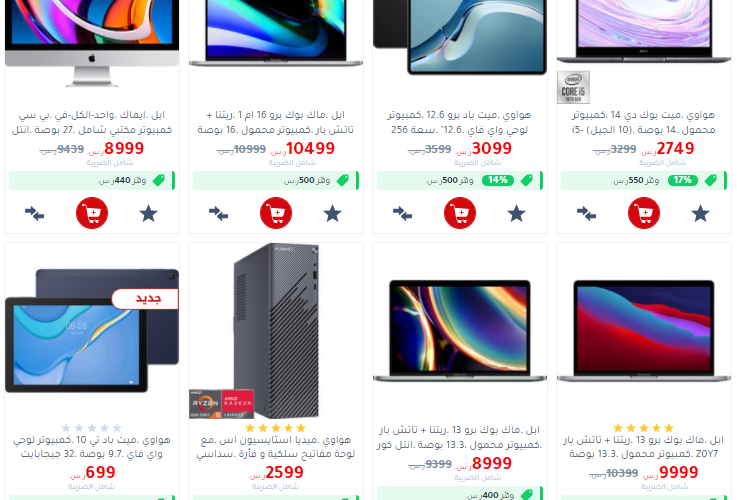Open the Huawei MateStation S desktop image
The image size is (737, 500).
276,331
